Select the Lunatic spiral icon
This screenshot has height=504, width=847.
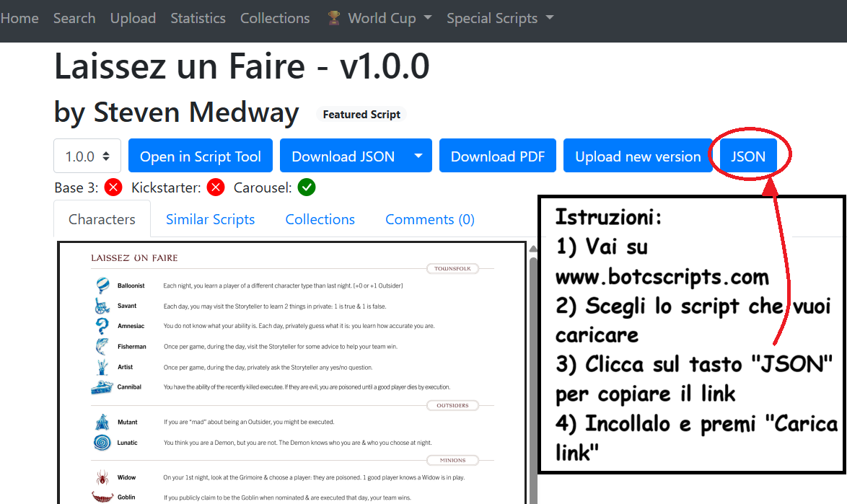(x=102, y=442)
